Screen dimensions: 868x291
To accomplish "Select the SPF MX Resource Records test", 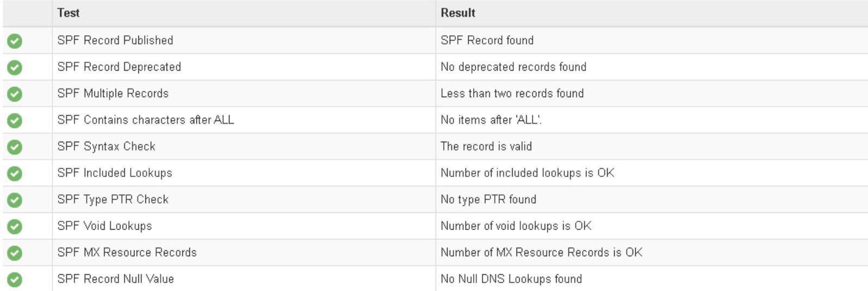I will tap(127, 252).
